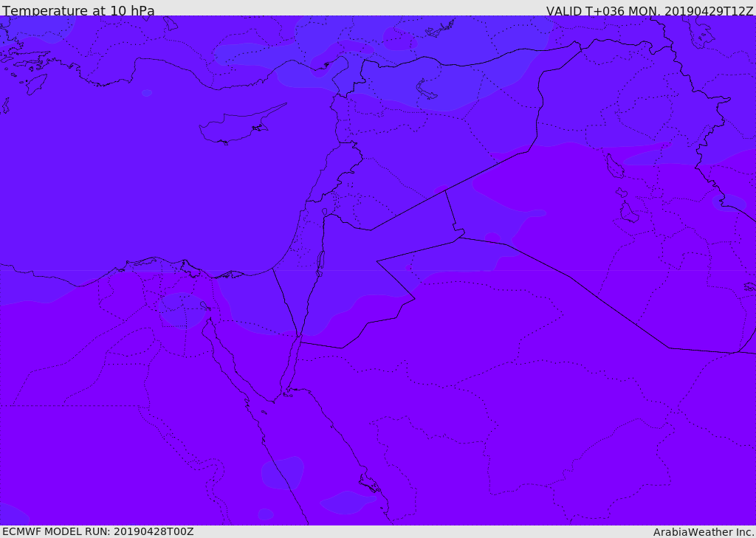Click the 'ArabiaWeather Inc' credit text
This screenshot has height=538, width=756.
click(704, 532)
